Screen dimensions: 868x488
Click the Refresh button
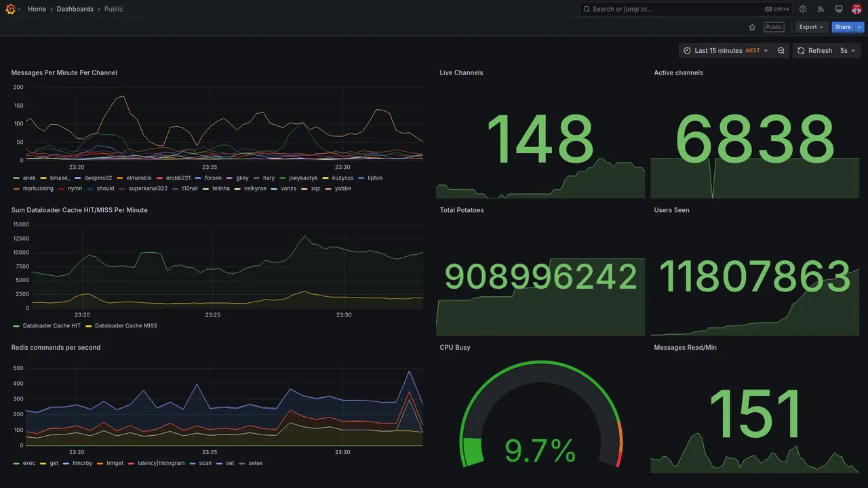(x=814, y=51)
